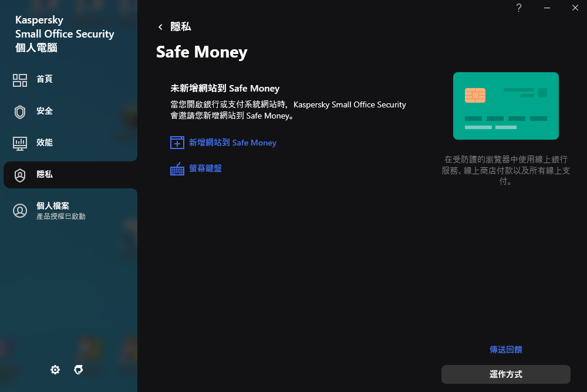
Task: Click the shield icon next to 安全
Action: click(x=20, y=112)
